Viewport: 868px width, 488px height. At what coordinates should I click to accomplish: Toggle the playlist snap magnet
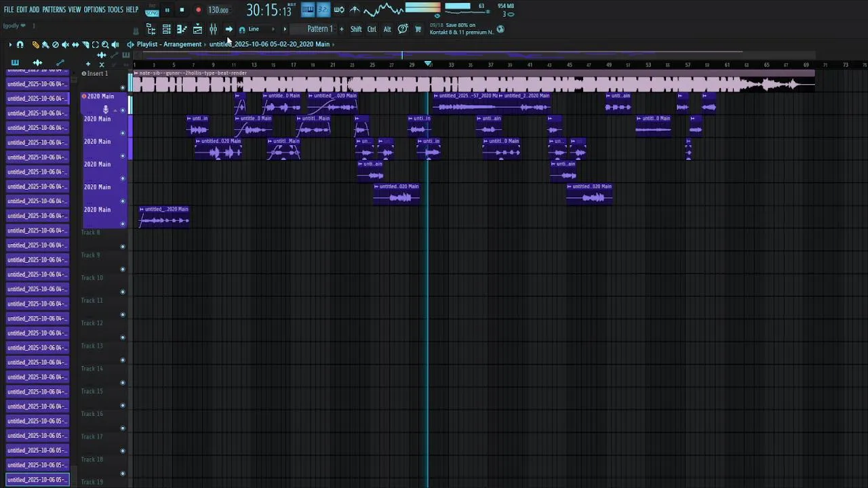pyautogui.click(x=20, y=45)
